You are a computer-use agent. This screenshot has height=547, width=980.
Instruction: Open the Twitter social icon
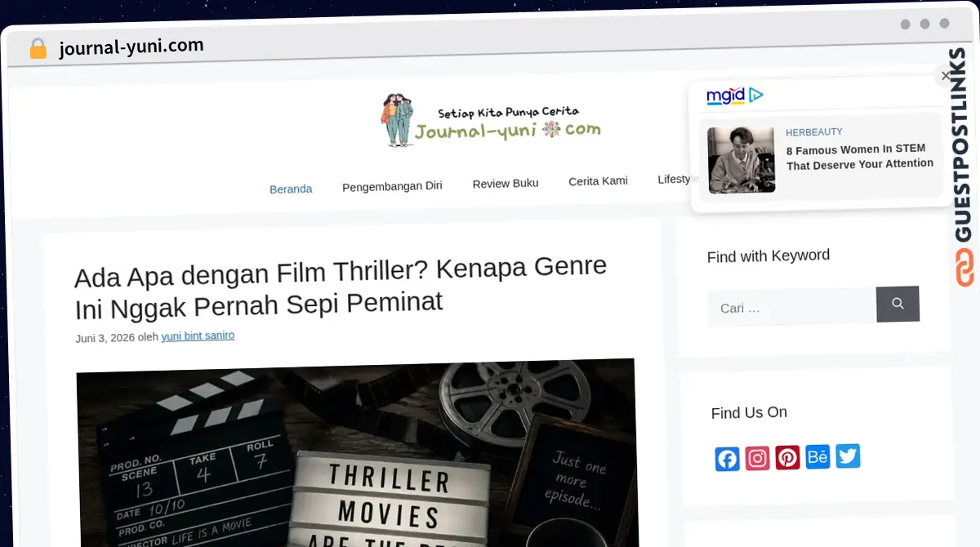(x=848, y=456)
